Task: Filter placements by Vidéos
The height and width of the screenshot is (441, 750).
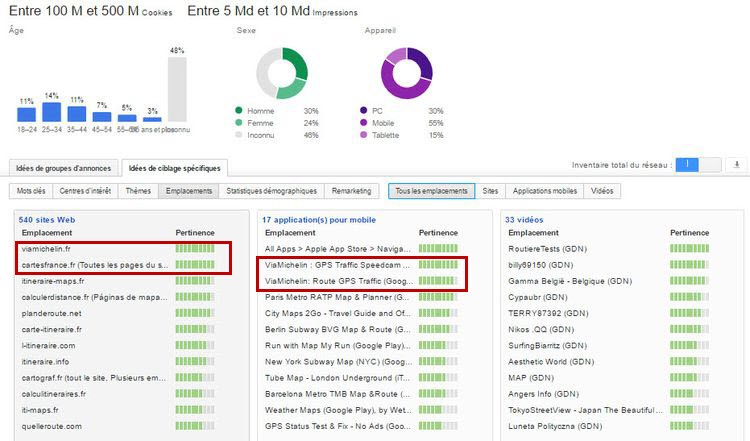Action: 602,191
